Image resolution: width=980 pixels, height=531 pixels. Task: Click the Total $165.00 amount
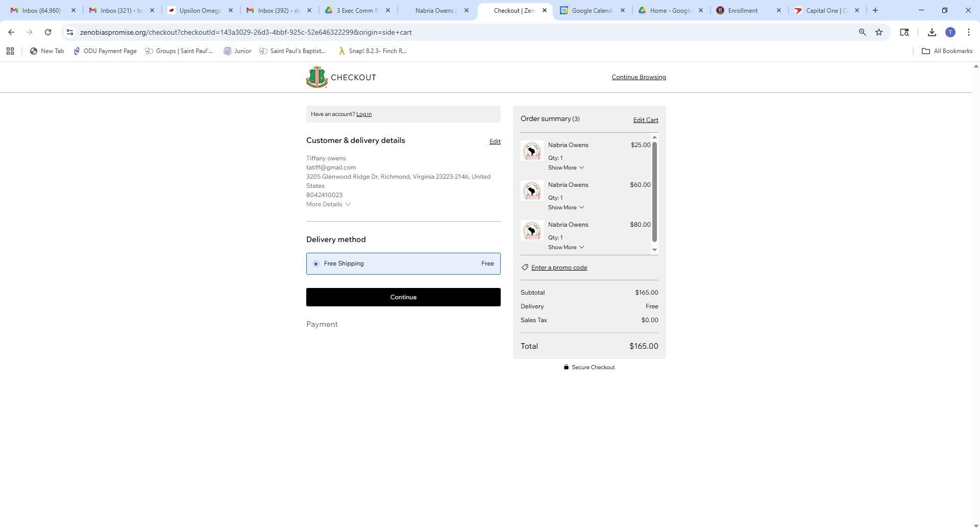coord(643,346)
